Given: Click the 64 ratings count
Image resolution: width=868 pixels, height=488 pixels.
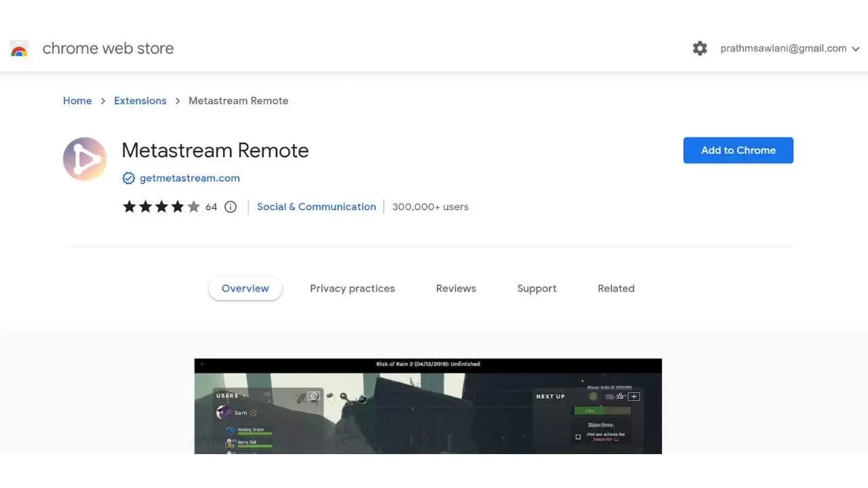Looking at the screenshot, I should coord(211,207).
